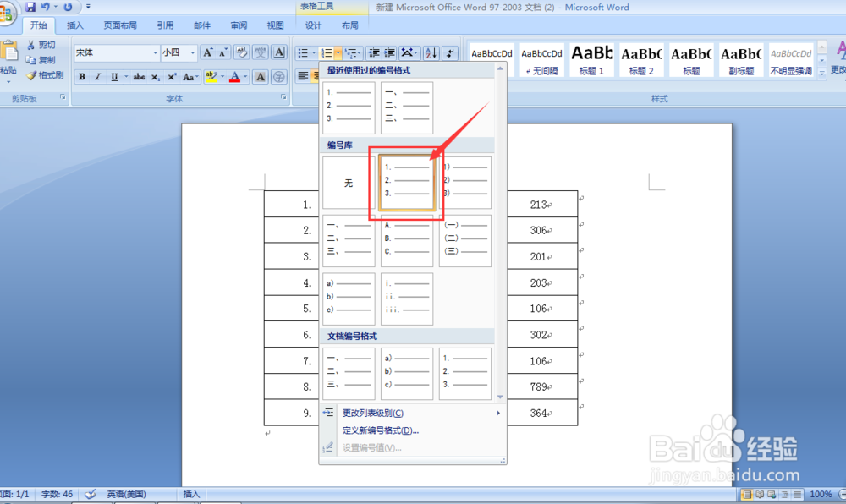The width and height of the screenshot is (846, 504).
Task: Toggle the 插入 insert mode in status bar
Action: [191, 494]
